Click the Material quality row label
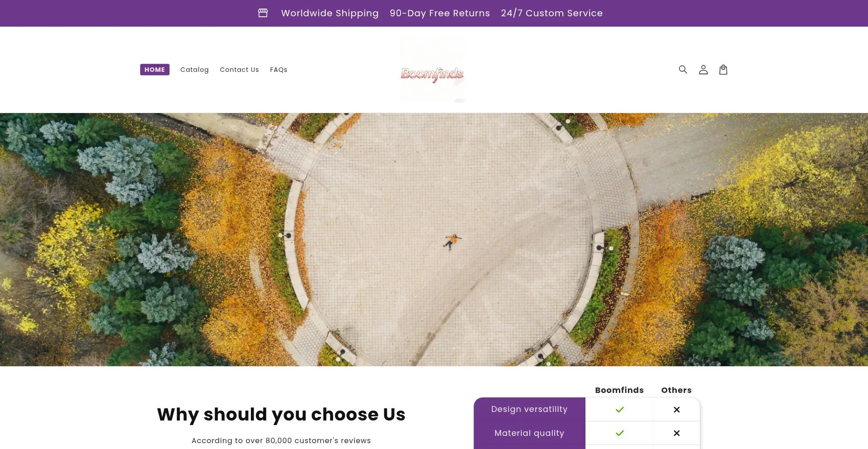The width and height of the screenshot is (868, 449). tap(529, 433)
